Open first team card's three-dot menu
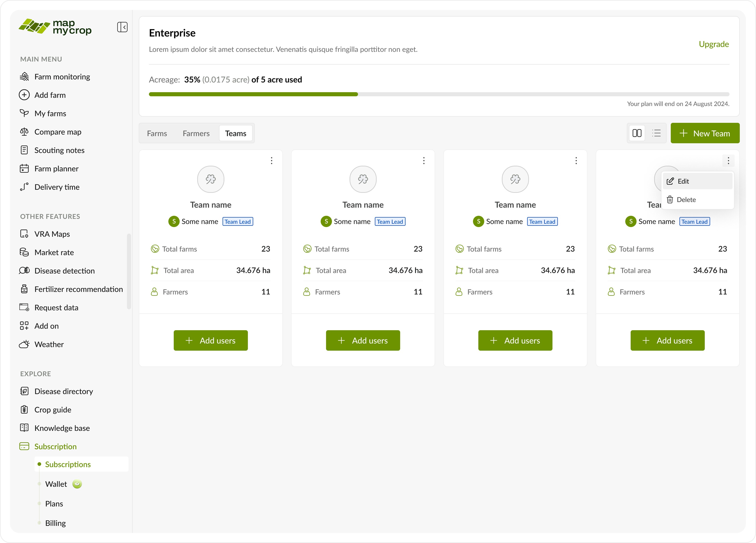 click(271, 161)
